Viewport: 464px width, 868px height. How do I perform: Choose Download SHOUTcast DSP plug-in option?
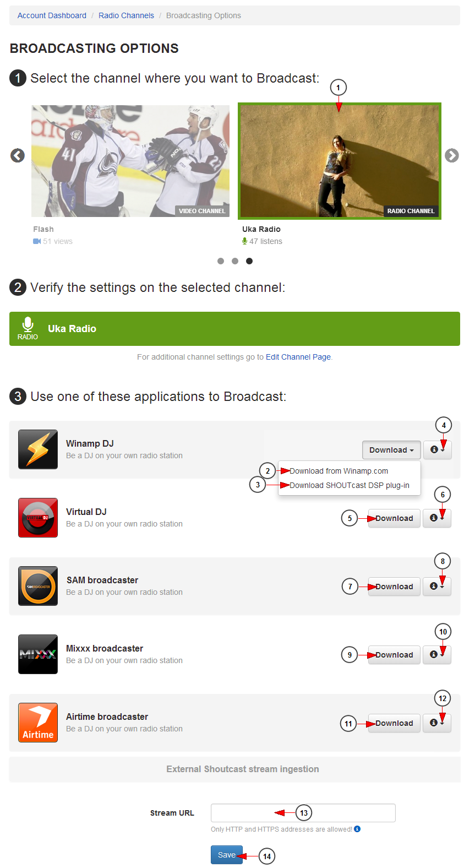[x=349, y=485]
